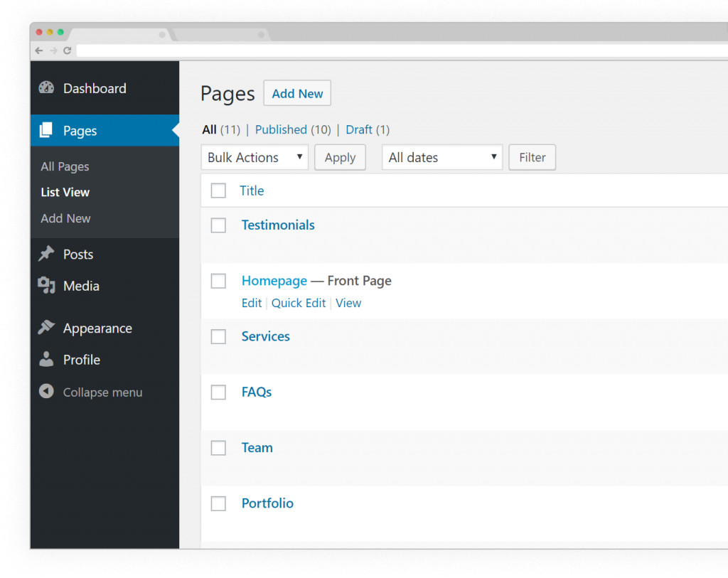728x578 pixels.
Task: Sort by the Title column header
Action: tap(252, 191)
